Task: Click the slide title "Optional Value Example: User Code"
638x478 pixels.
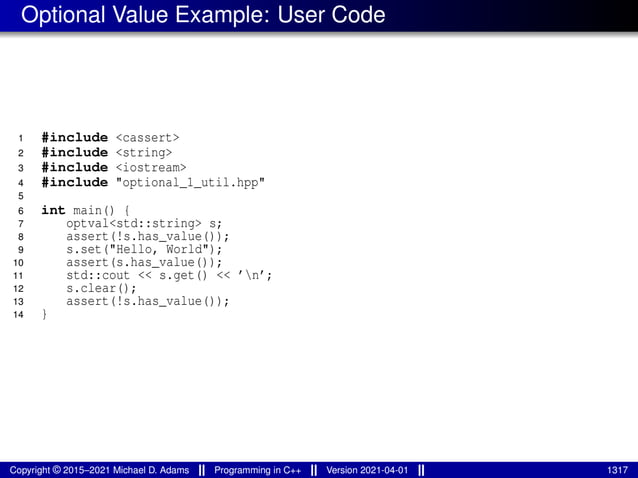Action: (203, 15)
